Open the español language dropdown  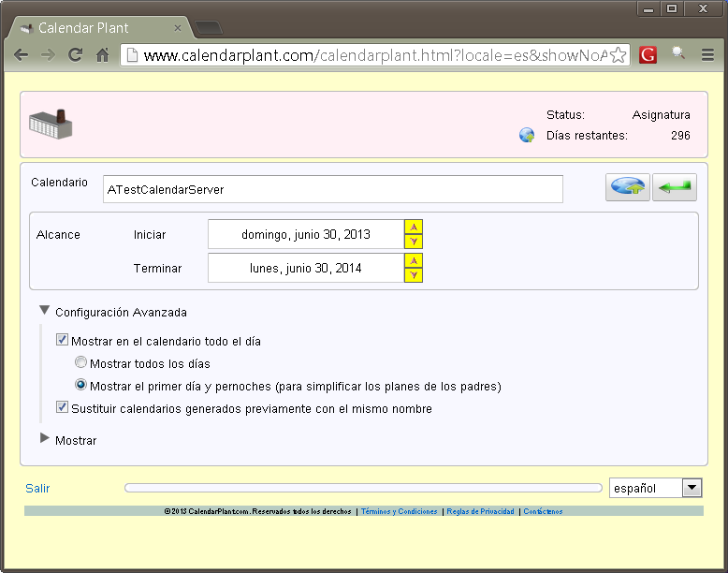point(692,488)
